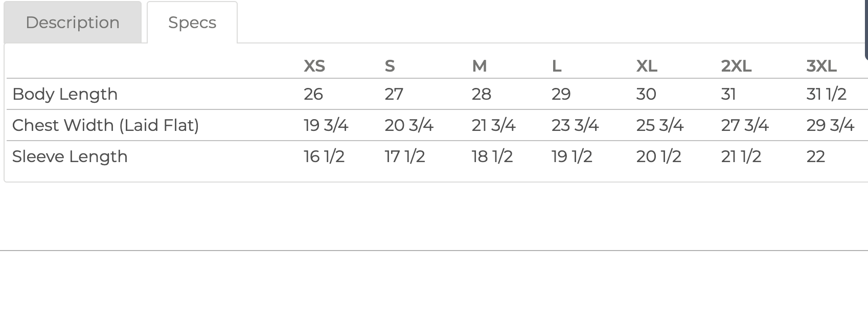Click the Body Length row label
The width and height of the screenshot is (868, 316).
[x=65, y=94]
